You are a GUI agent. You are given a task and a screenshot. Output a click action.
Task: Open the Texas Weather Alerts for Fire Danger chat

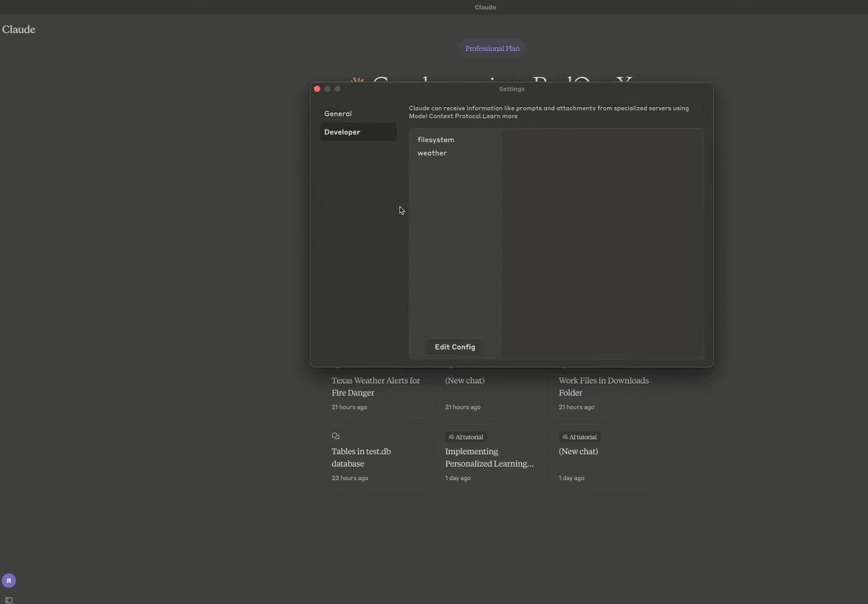[376, 386]
